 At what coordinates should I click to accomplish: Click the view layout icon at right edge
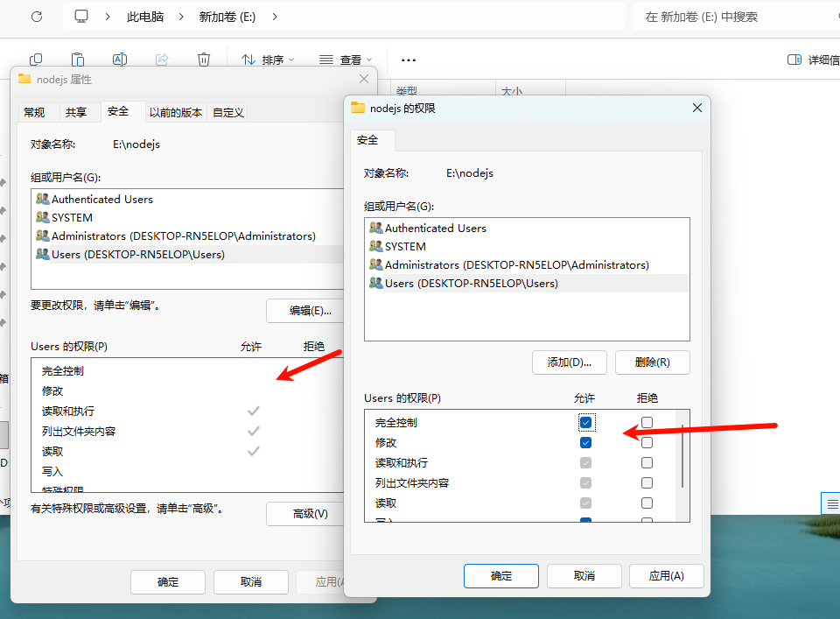pyautogui.click(x=832, y=503)
